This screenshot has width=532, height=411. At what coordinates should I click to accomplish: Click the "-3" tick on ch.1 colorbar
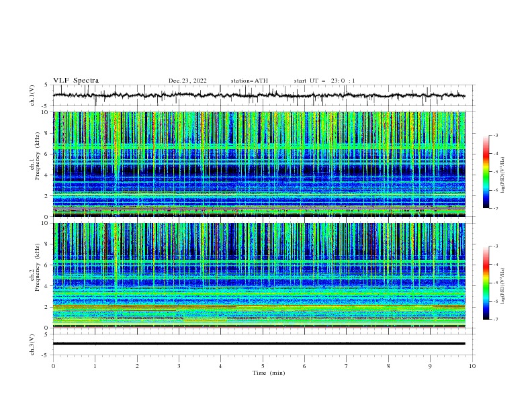496,135
